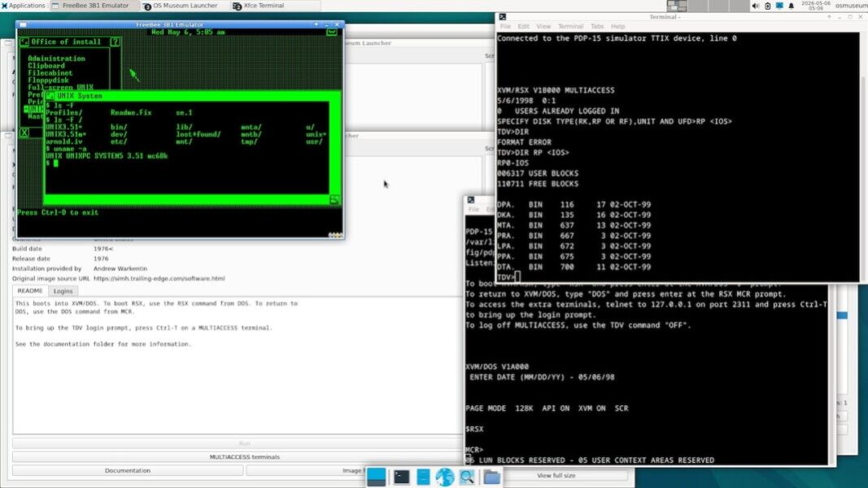Select the README tab in the launcher
This screenshot has width=868, height=488.
click(x=30, y=291)
